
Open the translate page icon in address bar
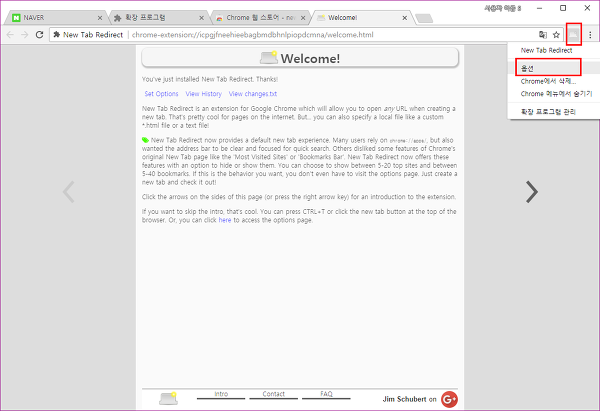pyautogui.click(x=543, y=35)
